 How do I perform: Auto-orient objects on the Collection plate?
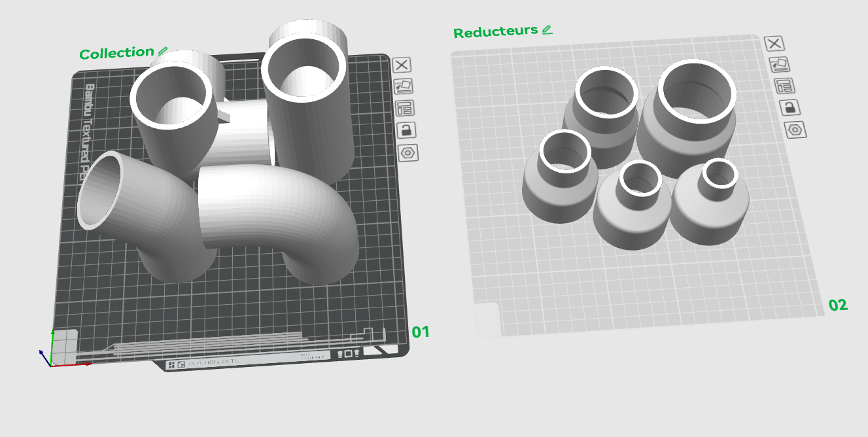(404, 86)
